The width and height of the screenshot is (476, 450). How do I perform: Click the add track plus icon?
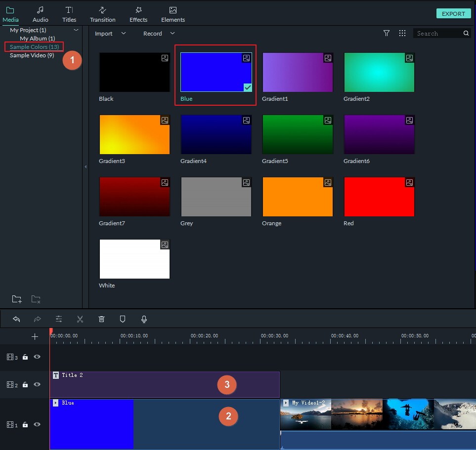[x=35, y=336]
